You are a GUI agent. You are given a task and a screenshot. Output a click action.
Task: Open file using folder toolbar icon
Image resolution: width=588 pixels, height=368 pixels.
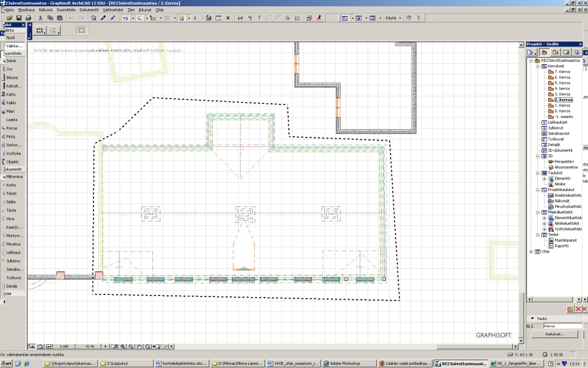click(9, 18)
